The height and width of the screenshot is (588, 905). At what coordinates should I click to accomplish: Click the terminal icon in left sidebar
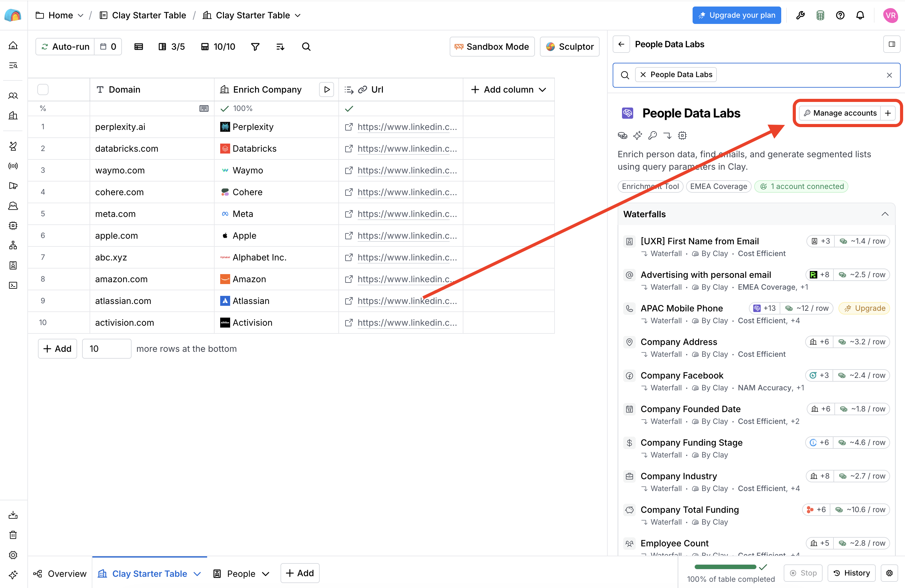click(13, 285)
